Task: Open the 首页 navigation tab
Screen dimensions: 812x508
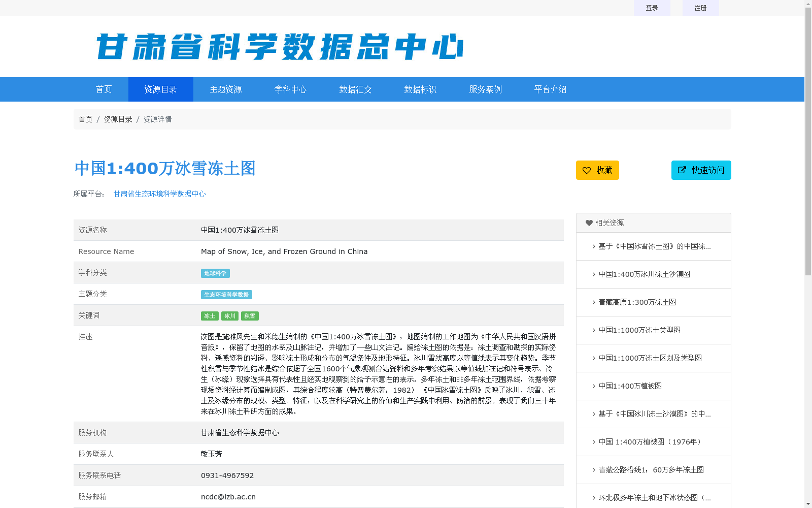Action: coord(104,89)
